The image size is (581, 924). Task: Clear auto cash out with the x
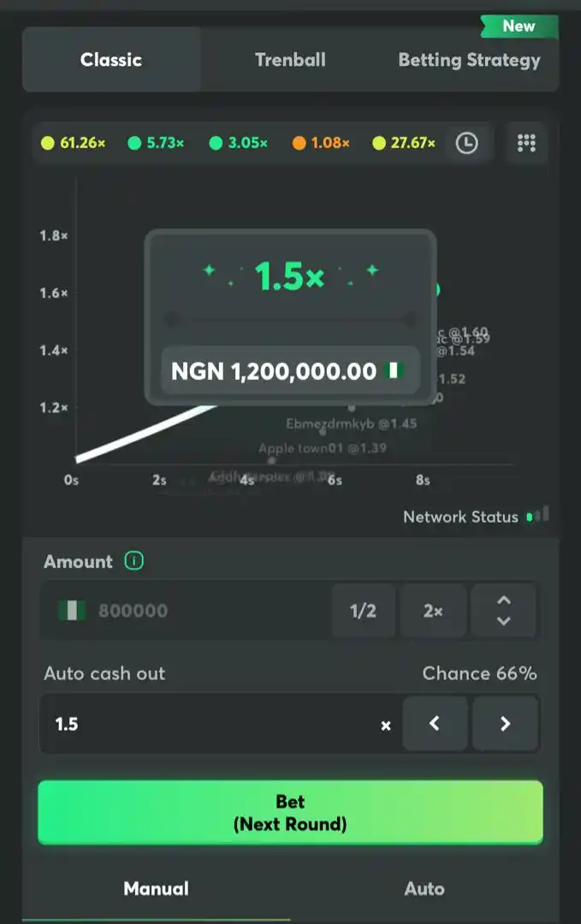[385, 726]
